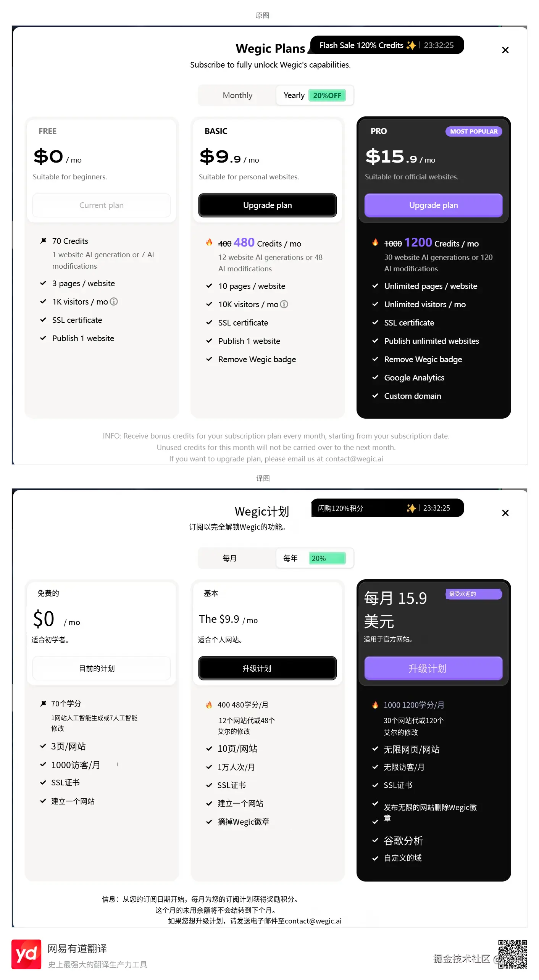The width and height of the screenshot is (539, 980).
Task: Click the info icon next to 1K visitors
Action: (114, 302)
